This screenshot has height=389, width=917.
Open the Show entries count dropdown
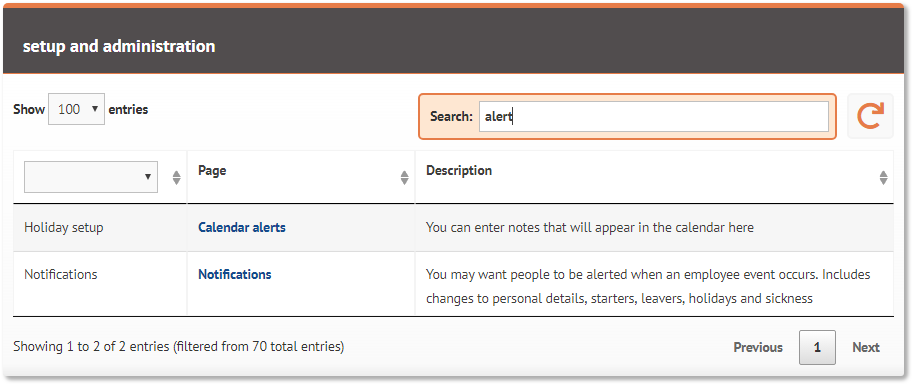76,109
